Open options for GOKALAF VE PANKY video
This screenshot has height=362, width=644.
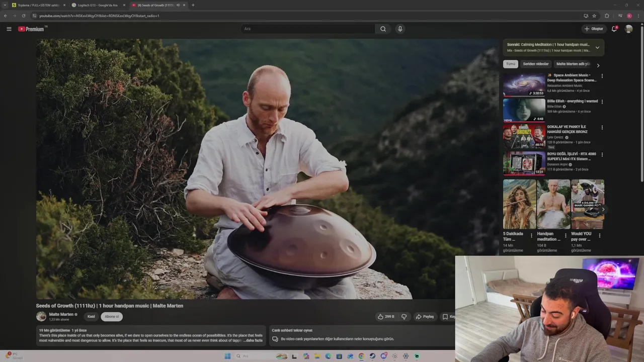(602, 128)
